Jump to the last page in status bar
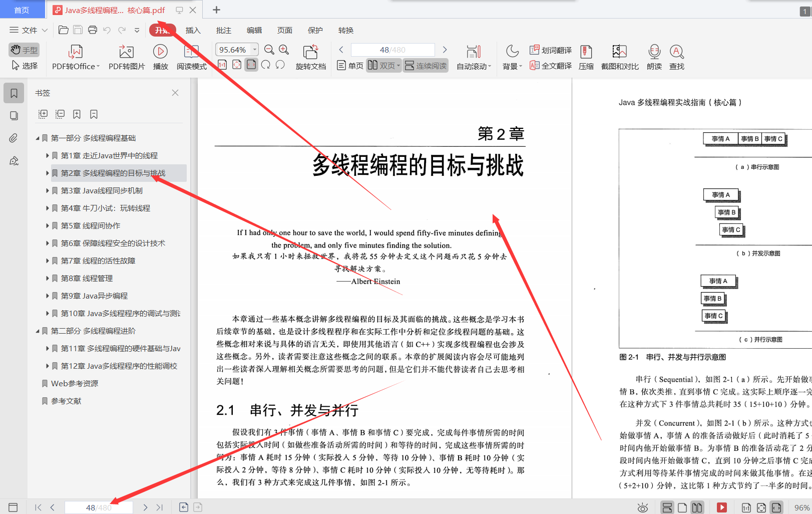Image resolution: width=812 pixels, height=514 pixels. 160,507
